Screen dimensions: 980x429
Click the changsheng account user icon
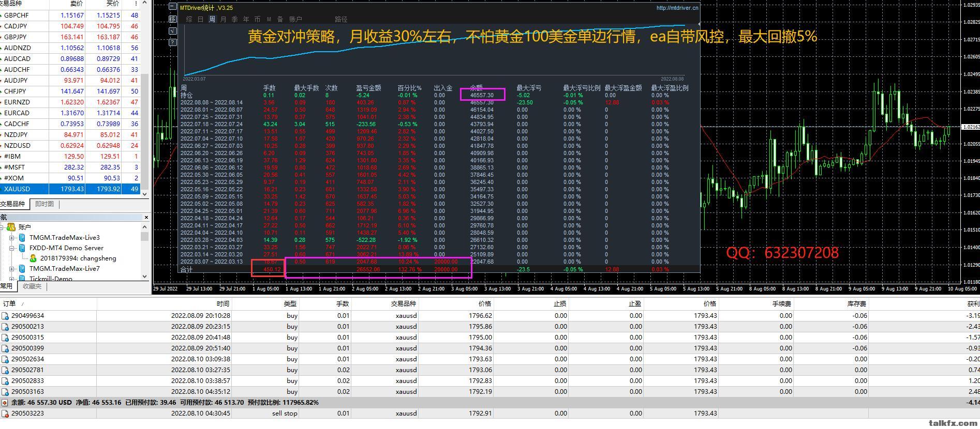click(x=33, y=258)
